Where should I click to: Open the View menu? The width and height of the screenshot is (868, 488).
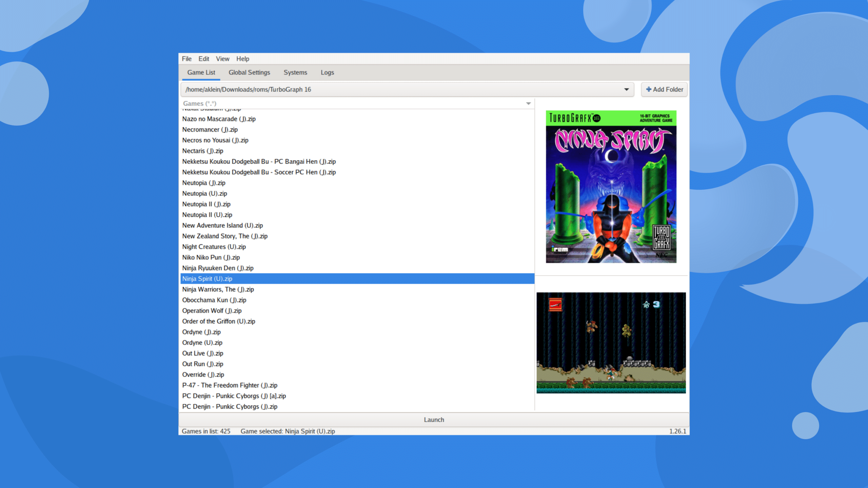[x=222, y=59]
